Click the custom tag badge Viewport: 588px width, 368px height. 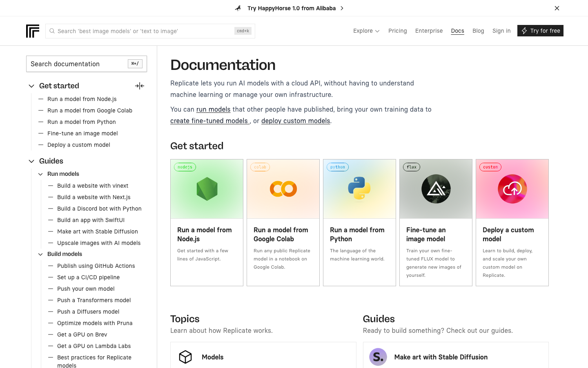[490, 167]
